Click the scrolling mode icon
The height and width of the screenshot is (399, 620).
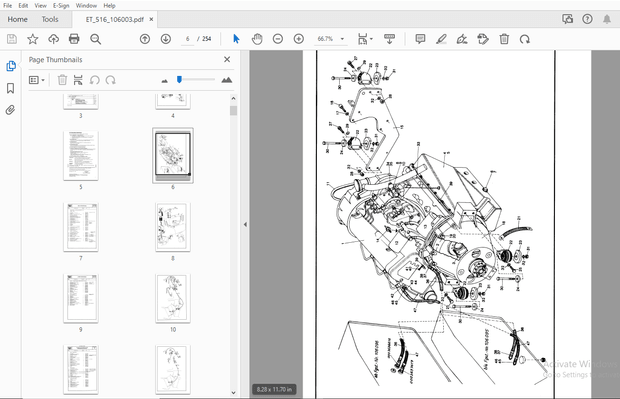(x=389, y=39)
